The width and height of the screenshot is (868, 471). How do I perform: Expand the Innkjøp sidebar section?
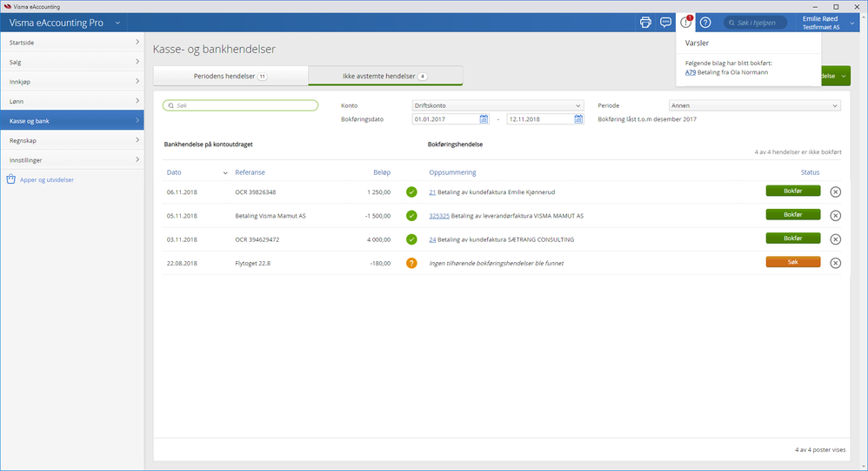pos(72,82)
